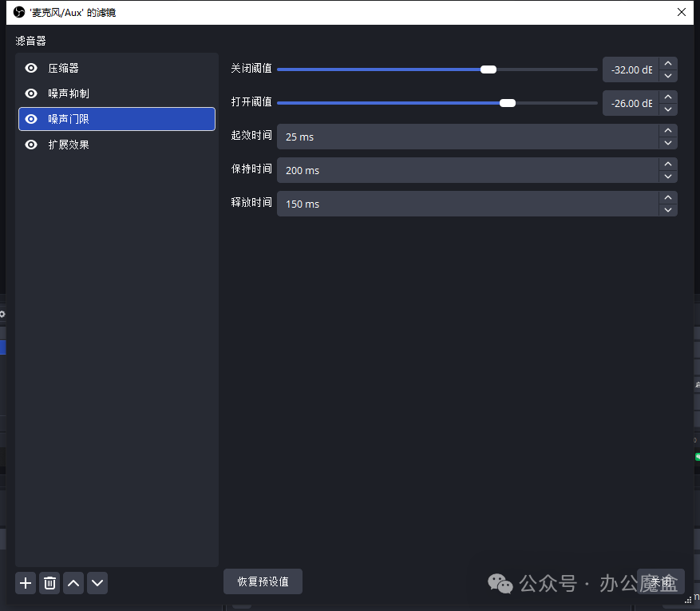This screenshot has height=611, width=700.
Task: Click the 关闭阈值 slider handle
Action: tap(488, 69)
